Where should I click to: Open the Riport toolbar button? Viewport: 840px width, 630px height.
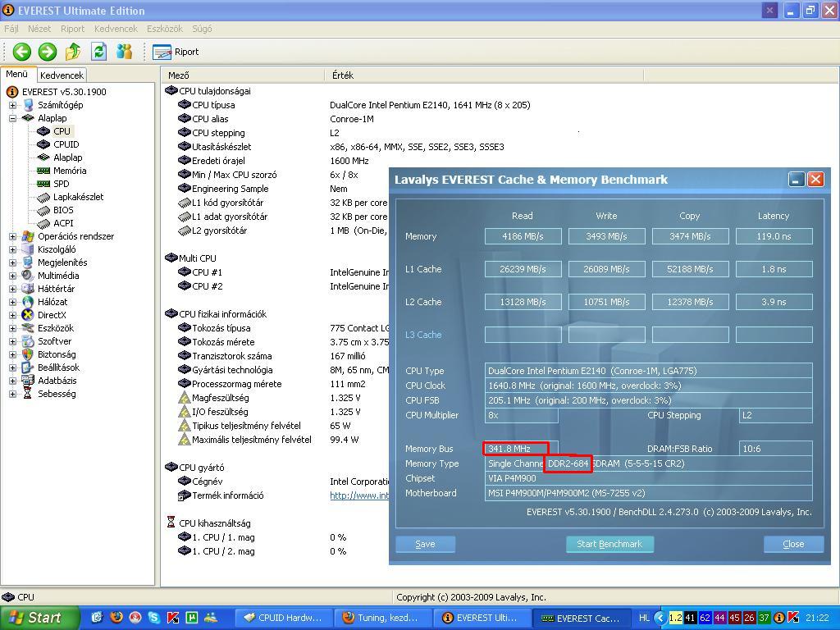point(176,52)
